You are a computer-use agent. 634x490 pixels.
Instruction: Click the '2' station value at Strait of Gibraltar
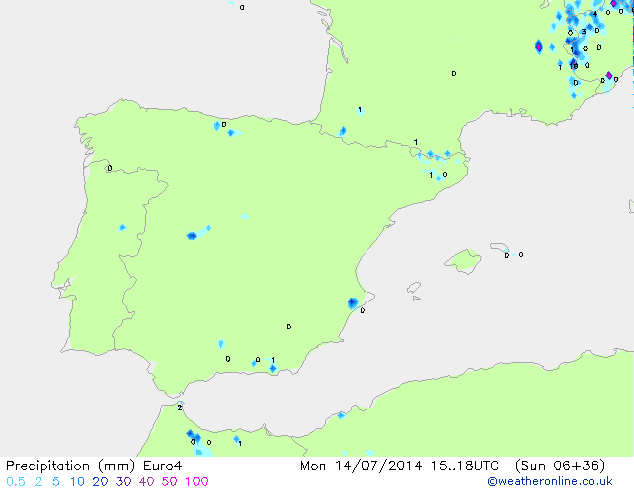click(x=180, y=408)
